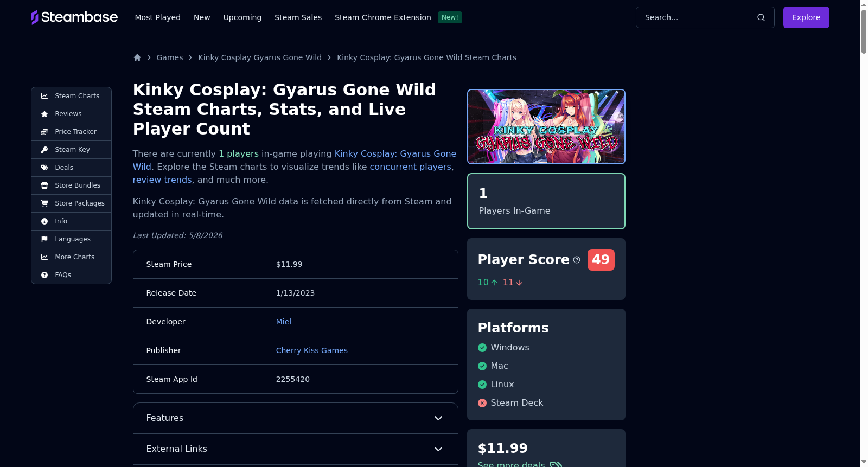Click the Reviews star icon
868x467 pixels.
click(44, 114)
